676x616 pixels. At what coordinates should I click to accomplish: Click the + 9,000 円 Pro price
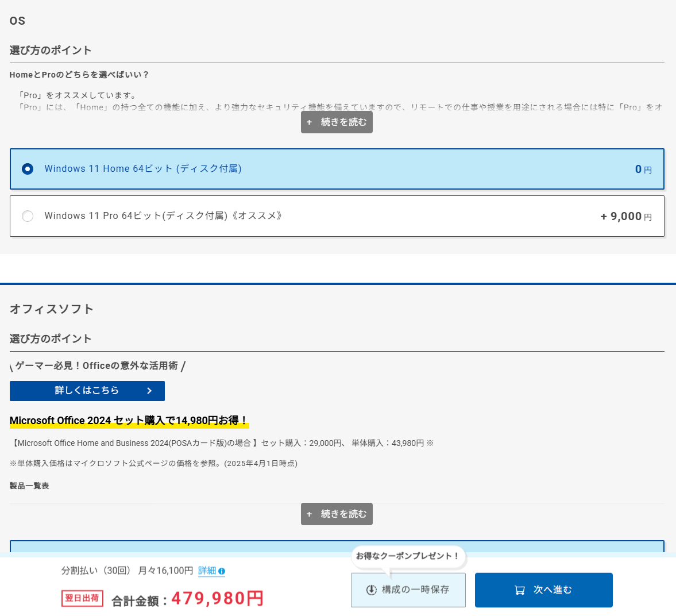click(x=626, y=217)
